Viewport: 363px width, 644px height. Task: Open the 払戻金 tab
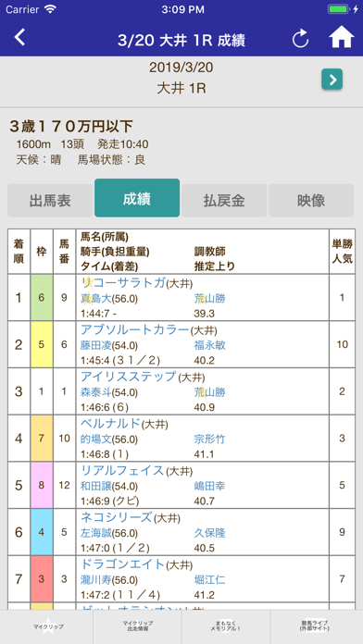224,201
